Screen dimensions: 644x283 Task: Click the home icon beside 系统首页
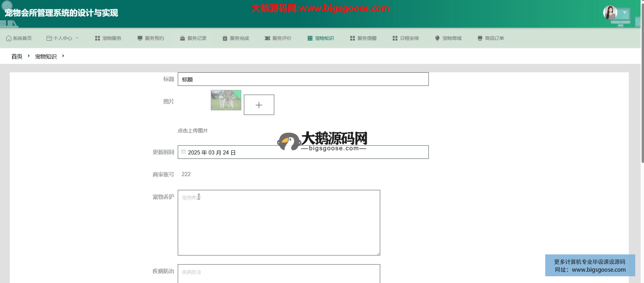coord(9,38)
